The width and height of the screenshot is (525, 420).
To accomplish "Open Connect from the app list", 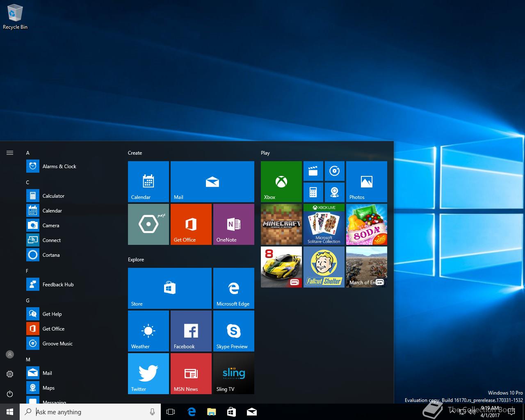I will click(x=72, y=240).
